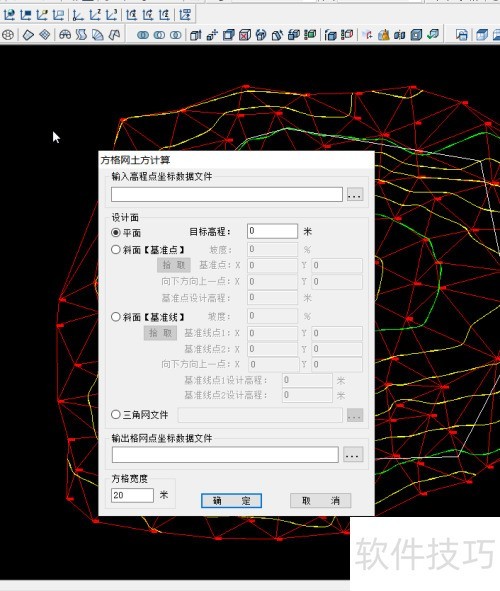Click the 取消 button
Screen dimensions: 500x591
pyautogui.click(x=321, y=501)
